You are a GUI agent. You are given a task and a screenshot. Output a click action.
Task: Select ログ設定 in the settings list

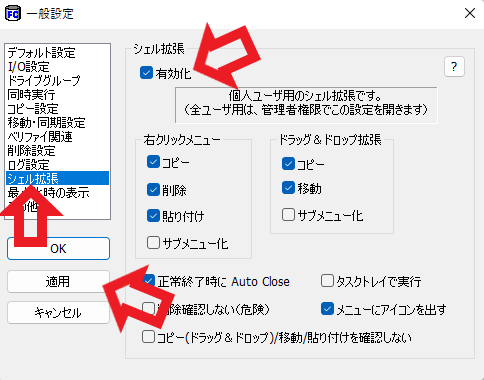pyautogui.click(x=58, y=165)
